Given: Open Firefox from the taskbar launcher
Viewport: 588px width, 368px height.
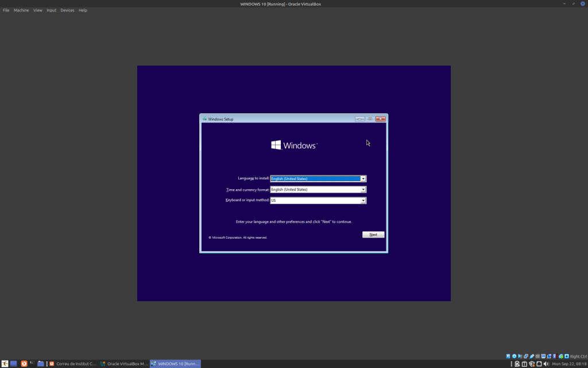Looking at the screenshot, I should pos(24,364).
